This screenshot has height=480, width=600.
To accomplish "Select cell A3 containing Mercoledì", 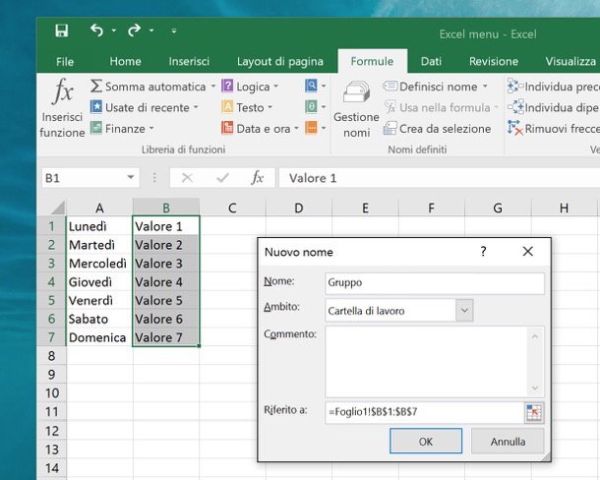I will tap(98, 263).
